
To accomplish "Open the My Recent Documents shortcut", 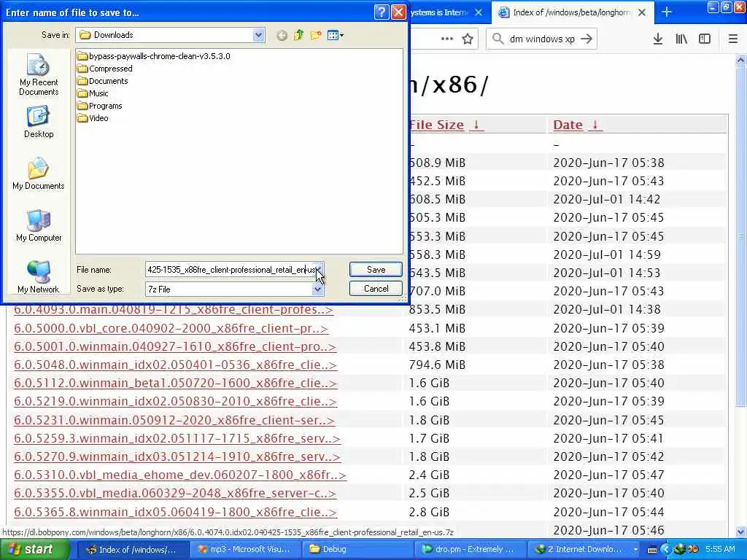I will [x=39, y=75].
